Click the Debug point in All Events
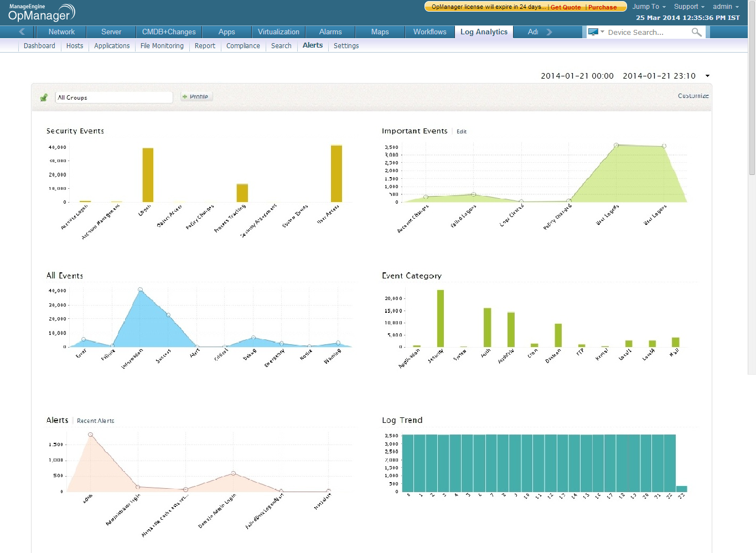The width and height of the screenshot is (756, 553). pyautogui.click(x=253, y=337)
